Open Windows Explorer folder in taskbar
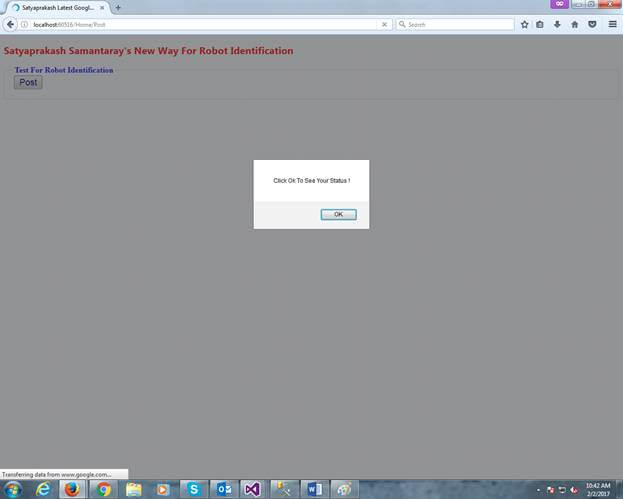This screenshot has width=623, height=499. pos(134,489)
